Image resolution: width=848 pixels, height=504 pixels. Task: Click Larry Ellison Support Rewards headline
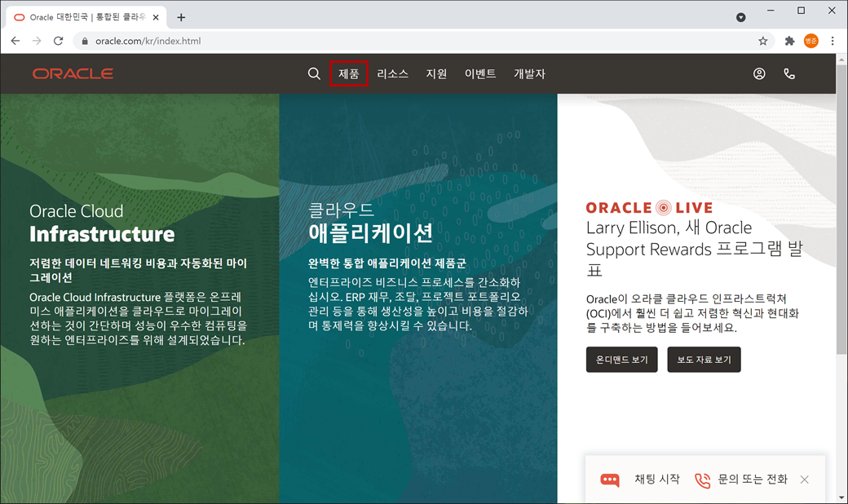[x=695, y=249]
